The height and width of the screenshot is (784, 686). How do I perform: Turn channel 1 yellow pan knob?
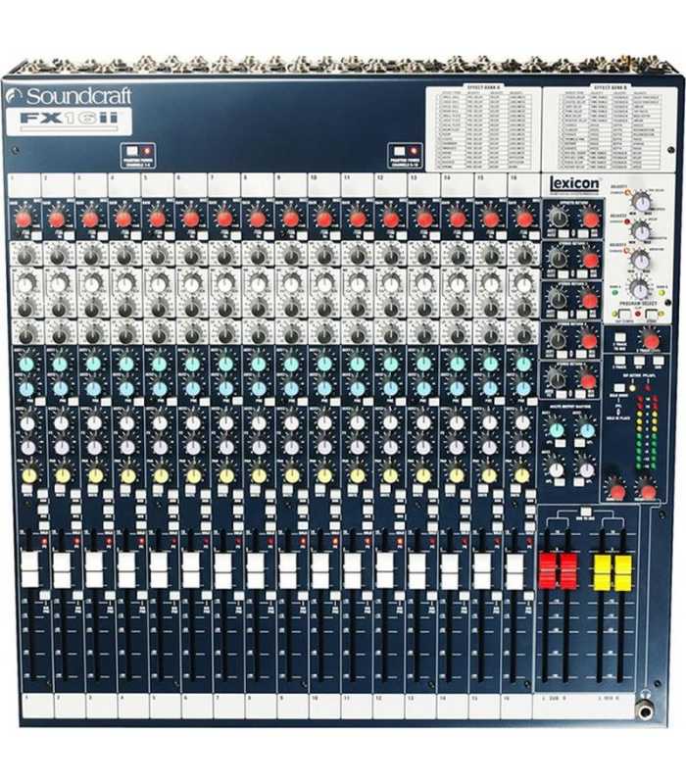[29, 475]
